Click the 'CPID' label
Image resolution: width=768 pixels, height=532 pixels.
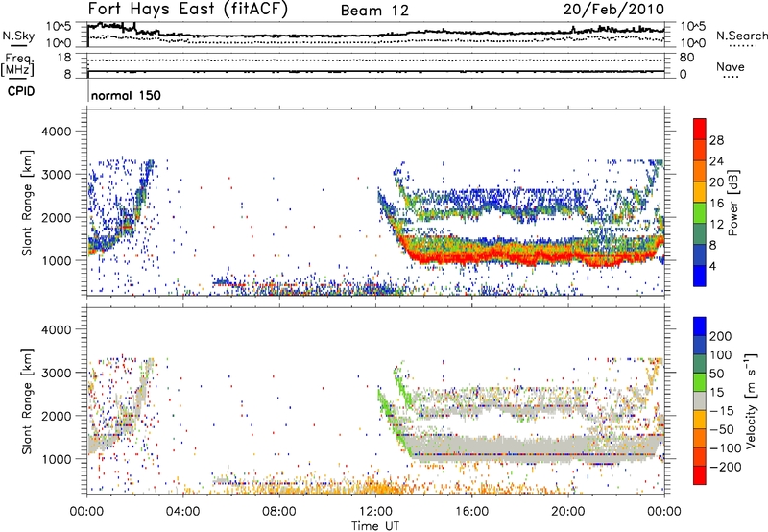(21, 91)
